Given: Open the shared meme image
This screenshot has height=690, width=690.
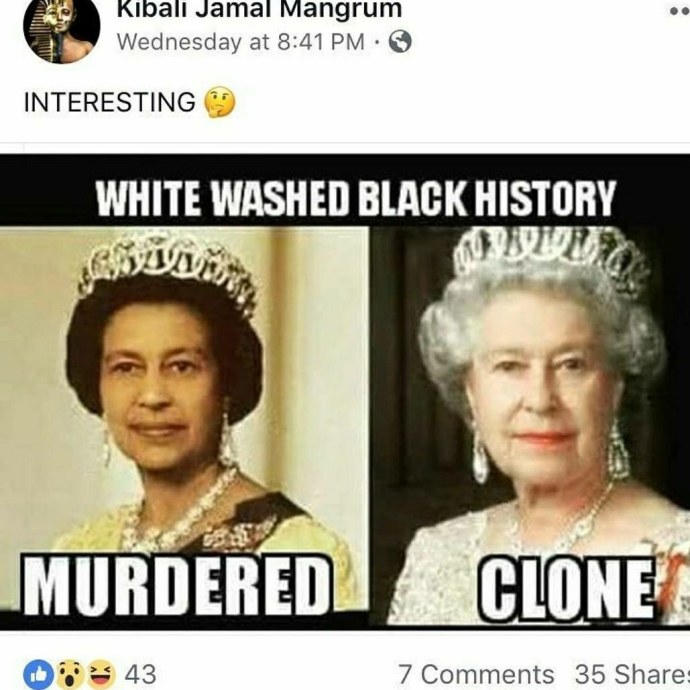Looking at the screenshot, I should 345,392.
